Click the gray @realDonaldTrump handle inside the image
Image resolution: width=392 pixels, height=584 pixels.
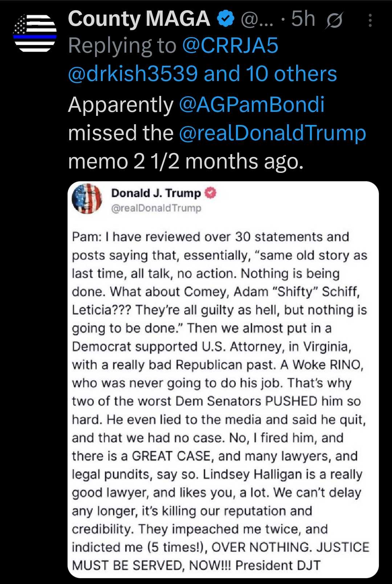click(x=156, y=208)
